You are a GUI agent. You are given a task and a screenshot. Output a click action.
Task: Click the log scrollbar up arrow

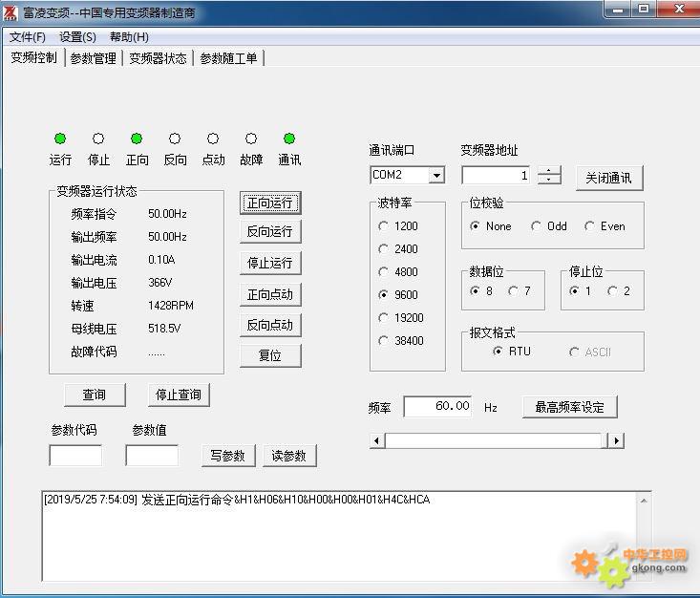point(644,501)
